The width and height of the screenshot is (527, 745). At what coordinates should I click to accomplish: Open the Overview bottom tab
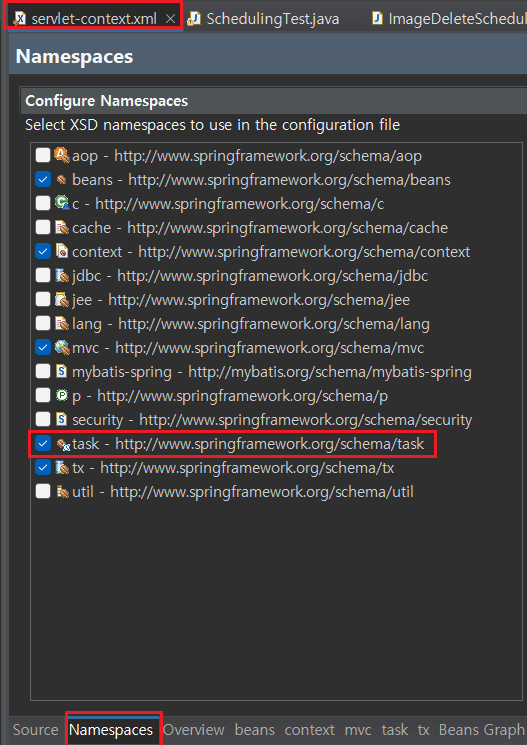pyautogui.click(x=194, y=729)
